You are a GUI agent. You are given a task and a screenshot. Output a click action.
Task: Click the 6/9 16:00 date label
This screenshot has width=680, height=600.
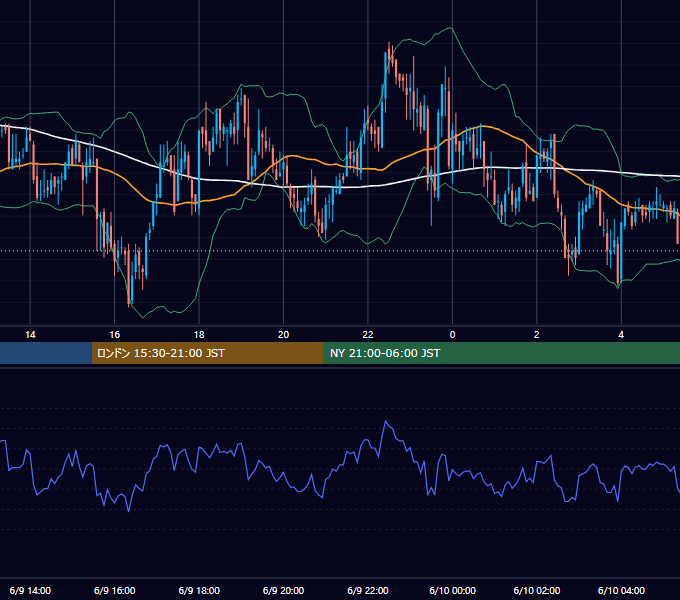coord(114,590)
